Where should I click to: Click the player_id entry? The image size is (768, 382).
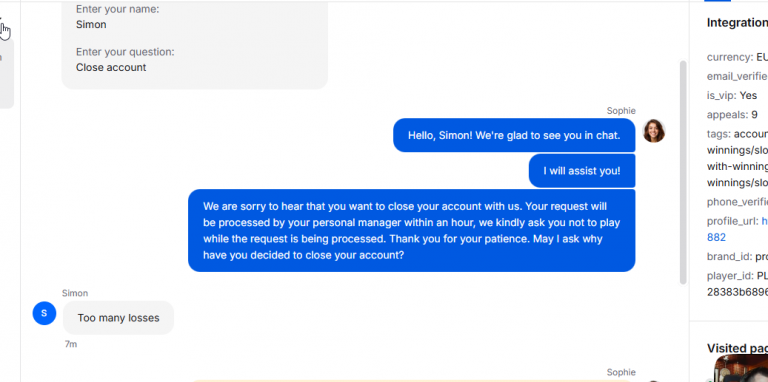point(737,284)
